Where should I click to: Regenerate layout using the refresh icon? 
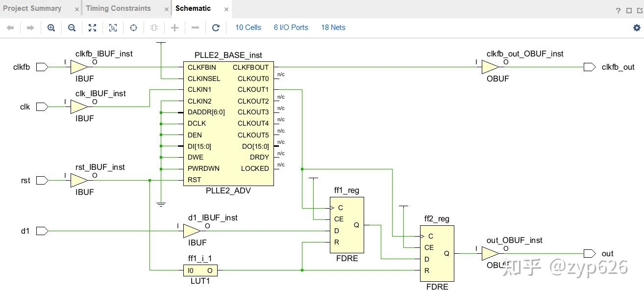(x=216, y=27)
